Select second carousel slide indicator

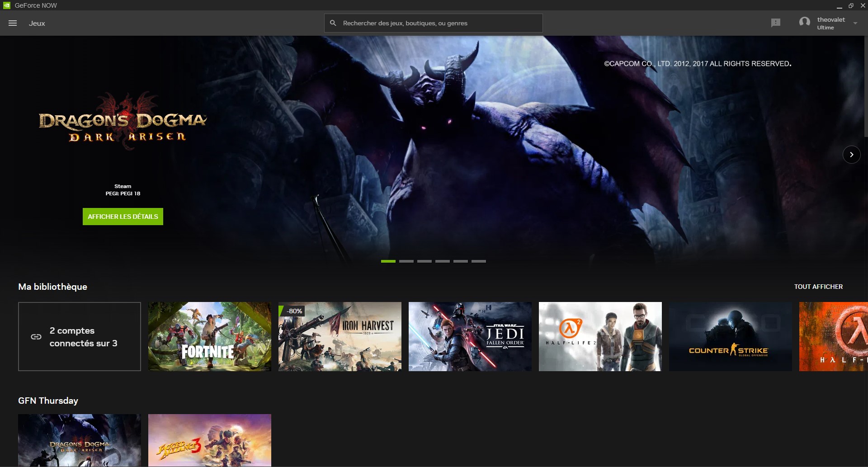pyautogui.click(x=406, y=261)
